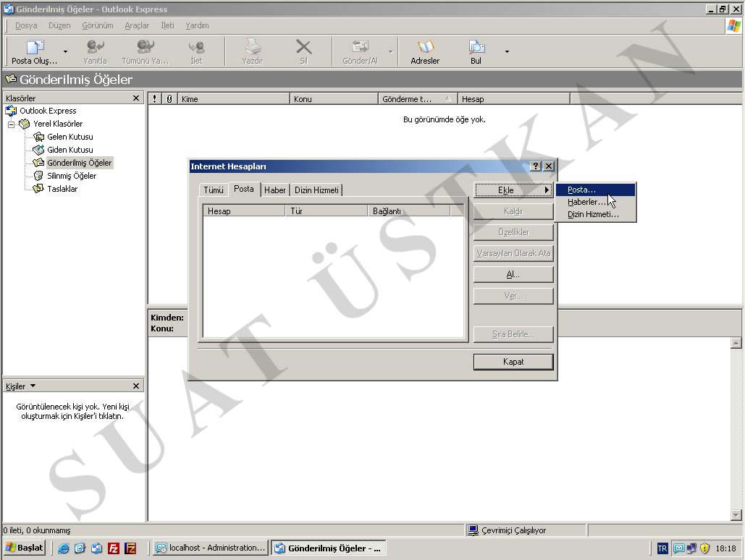This screenshot has height=560, width=745.
Task: Click the preview pane scroll down arrow
Action: (736, 515)
